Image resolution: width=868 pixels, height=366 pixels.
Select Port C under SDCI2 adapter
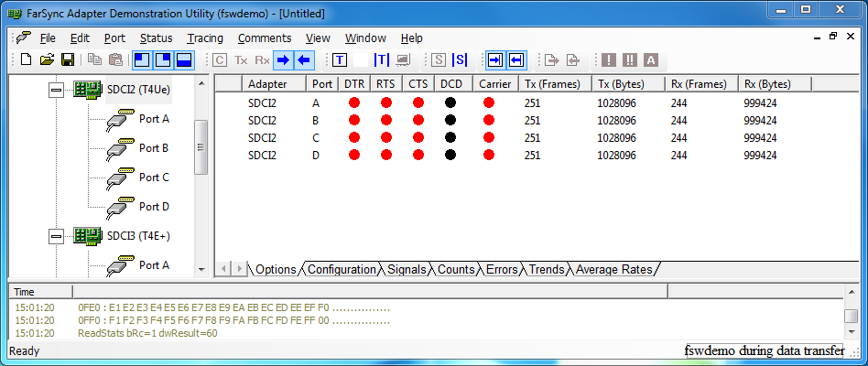coord(153,178)
